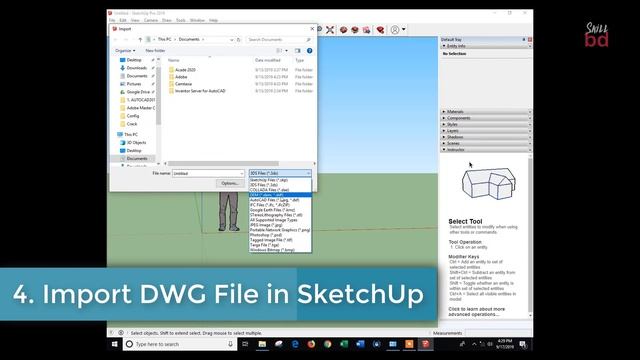Click the Share Model toolbar icon
Image resolution: width=640 pixels, height=360 pixels.
355,30
